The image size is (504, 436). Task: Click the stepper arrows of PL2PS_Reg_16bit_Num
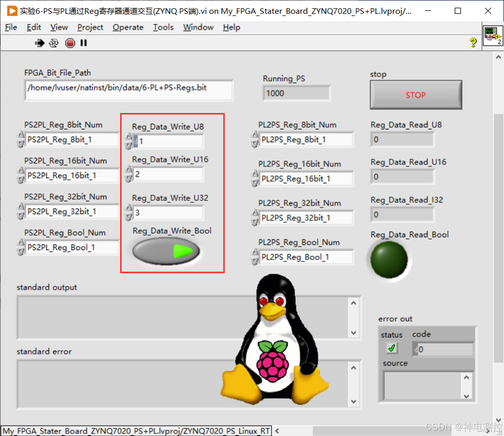pyautogui.click(x=255, y=178)
